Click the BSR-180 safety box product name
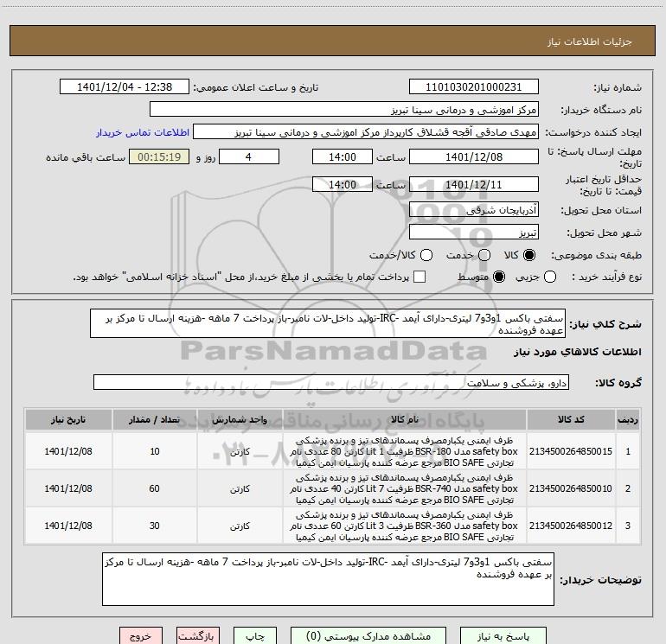This screenshot has width=666, height=644. coord(405,451)
